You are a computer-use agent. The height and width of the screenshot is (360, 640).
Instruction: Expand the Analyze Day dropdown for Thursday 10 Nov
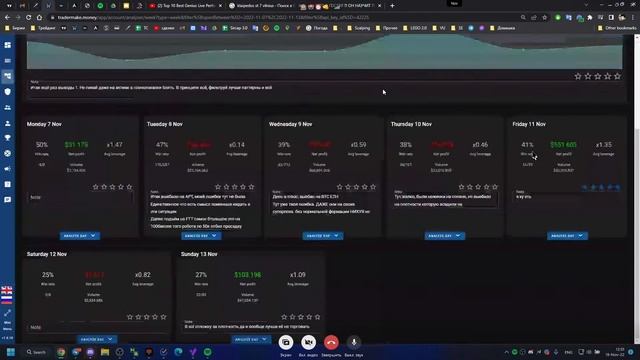click(444, 236)
